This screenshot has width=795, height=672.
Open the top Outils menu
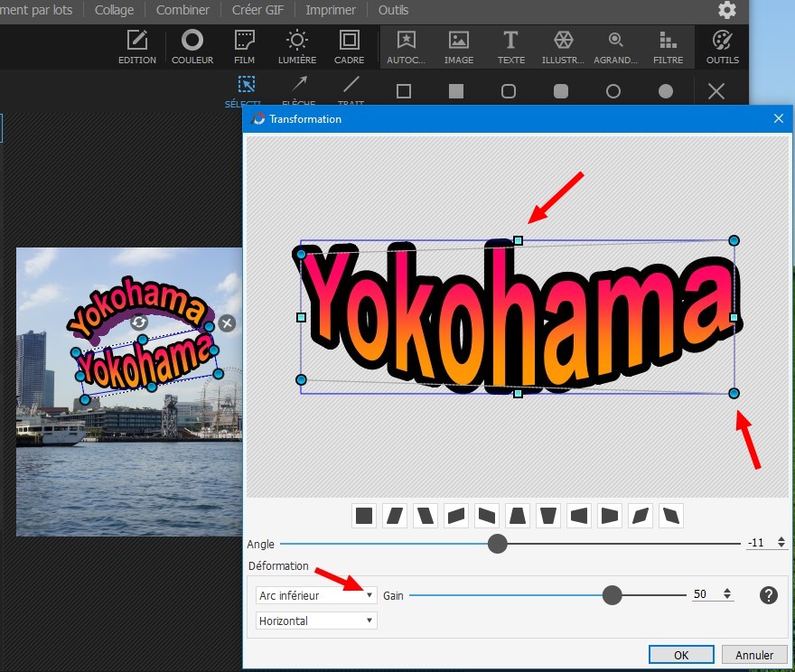393,10
